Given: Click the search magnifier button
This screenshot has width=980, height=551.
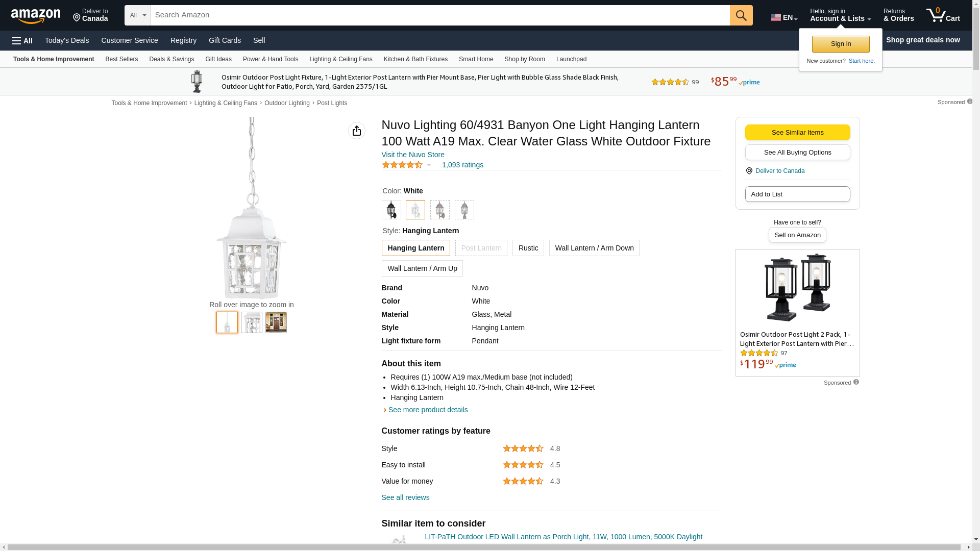Looking at the screenshot, I should [x=741, y=15].
